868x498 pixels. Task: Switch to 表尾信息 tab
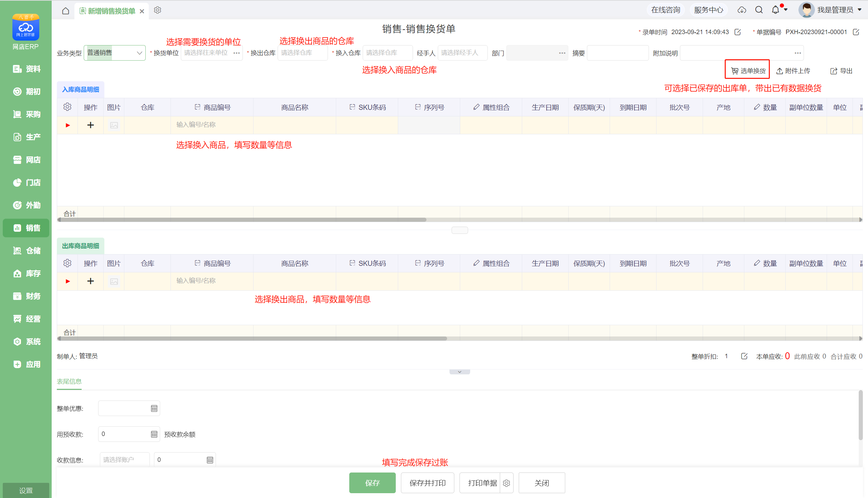(69, 381)
